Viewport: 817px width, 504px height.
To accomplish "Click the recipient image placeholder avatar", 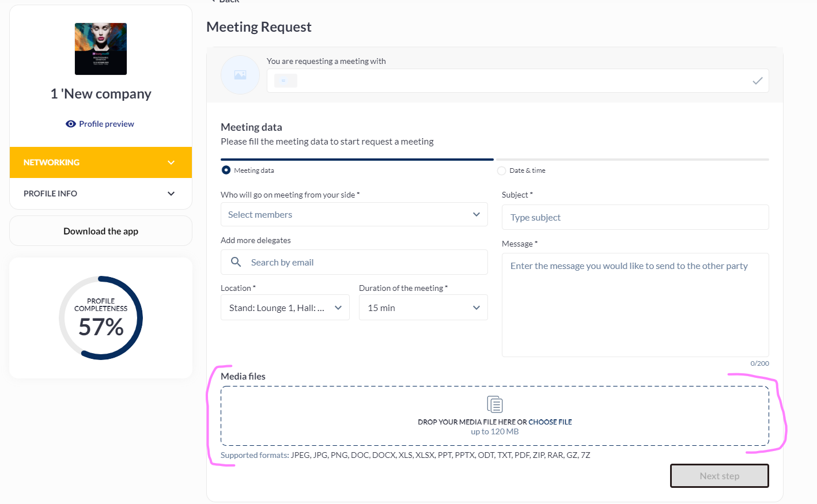I will click(240, 75).
